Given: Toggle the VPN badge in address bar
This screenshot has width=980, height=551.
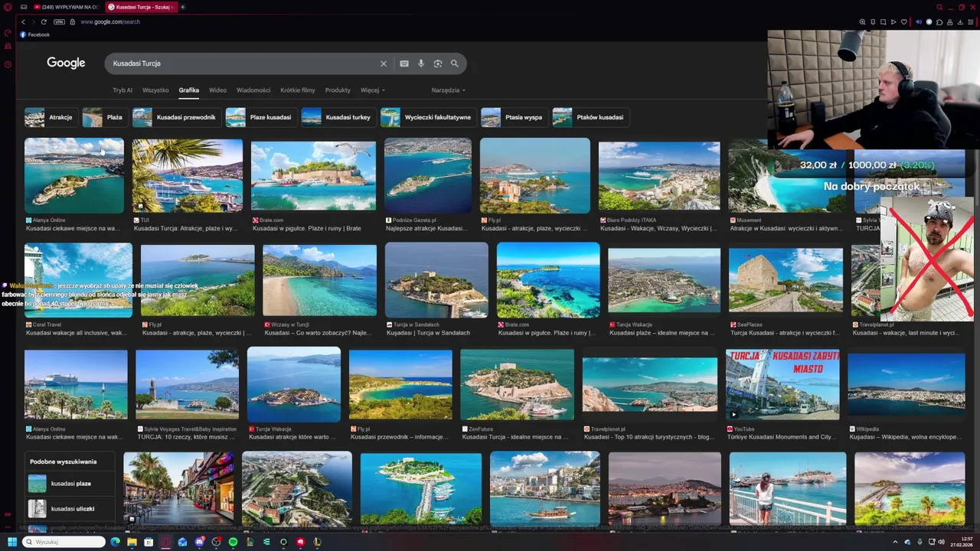Looking at the screenshot, I should pyautogui.click(x=59, y=21).
